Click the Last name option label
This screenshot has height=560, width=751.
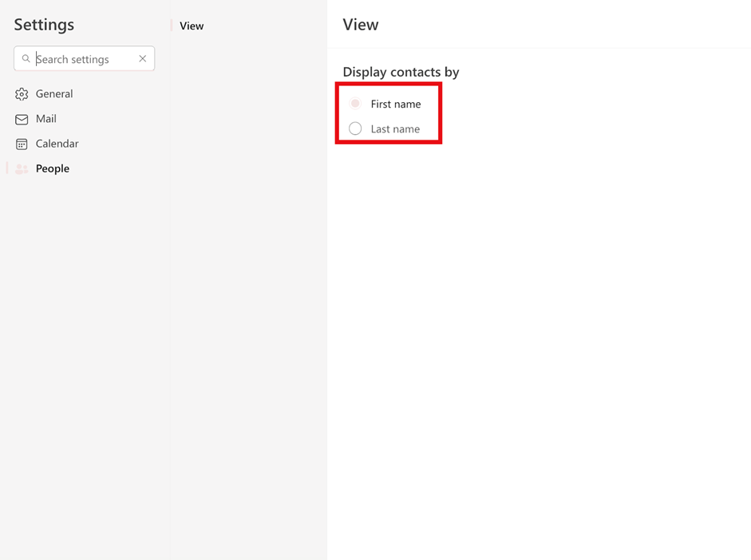tap(395, 128)
